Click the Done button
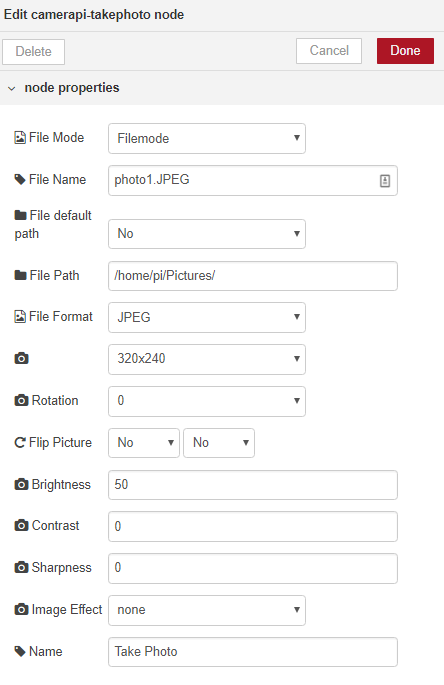 [406, 51]
